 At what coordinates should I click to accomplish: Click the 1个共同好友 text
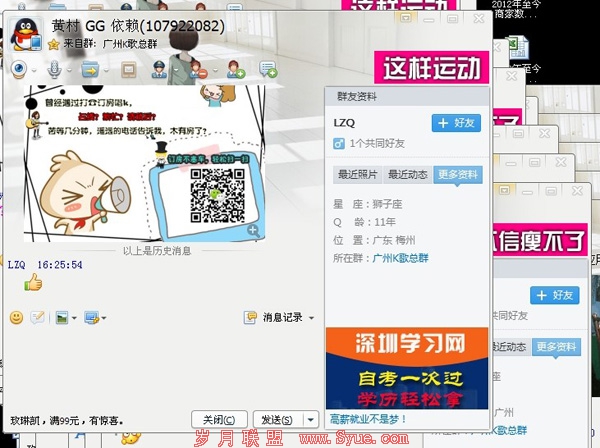[x=377, y=144]
